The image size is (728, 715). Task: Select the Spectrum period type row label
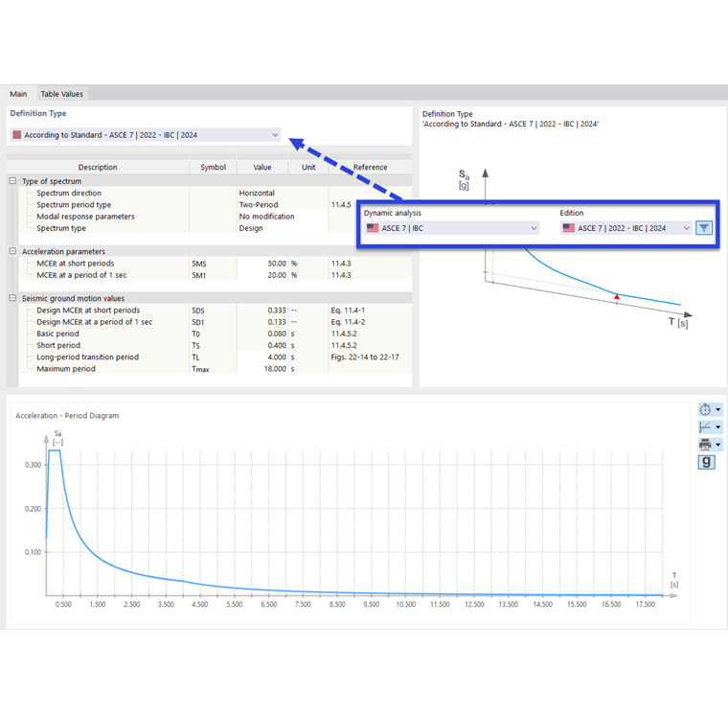[x=74, y=204]
